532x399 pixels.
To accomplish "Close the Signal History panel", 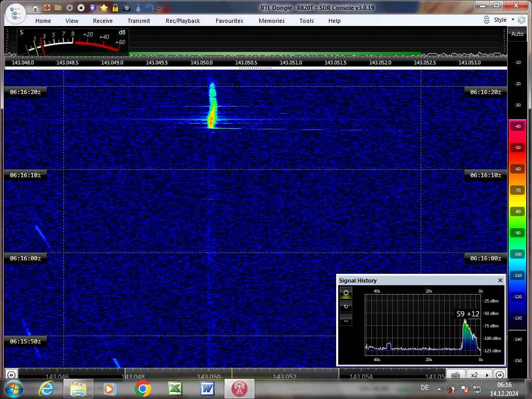I will (500, 280).
